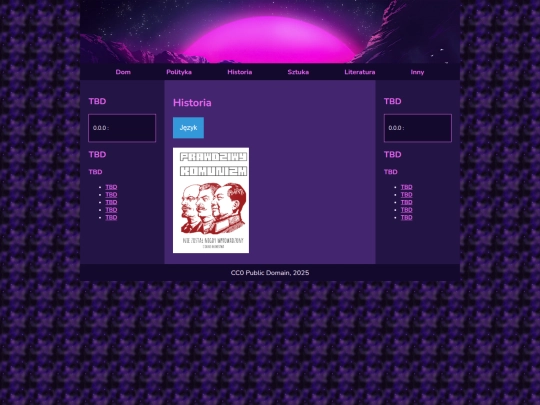This screenshot has width=540, height=405.
Task: Choose Inny in the top navigation
Action: tap(417, 72)
